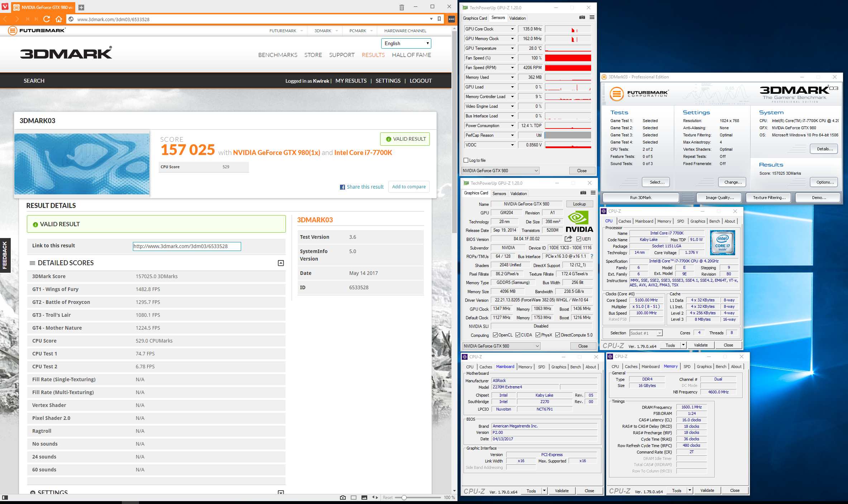Viewport: 848px width, 504px height.
Task: Click the MY RESULTS link
Action: point(351,81)
